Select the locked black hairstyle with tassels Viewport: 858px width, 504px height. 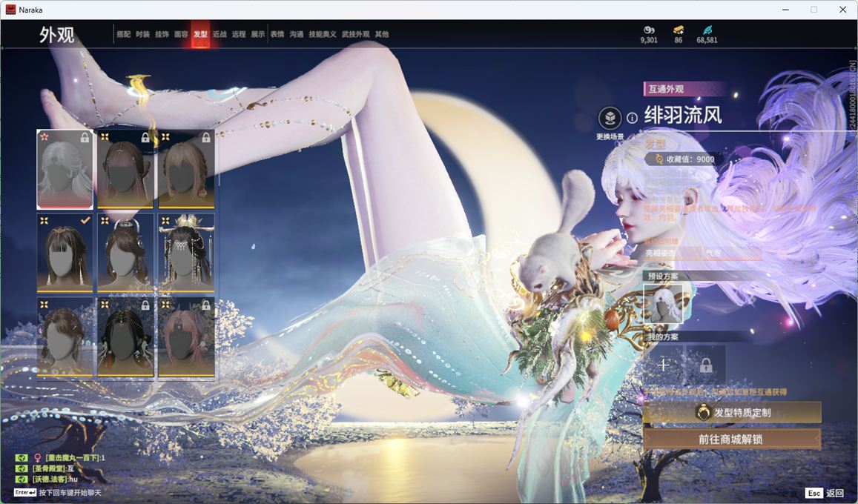tap(125, 336)
